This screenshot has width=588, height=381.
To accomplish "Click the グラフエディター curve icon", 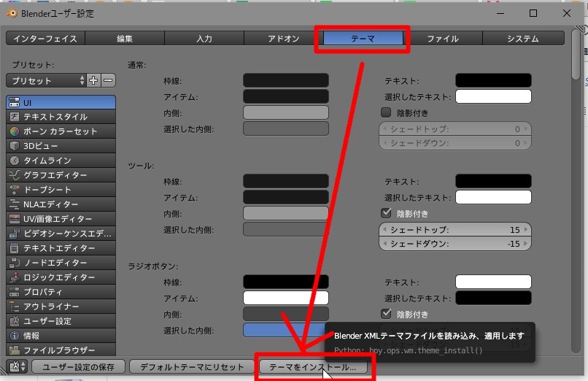I will click(x=15, y=175).
